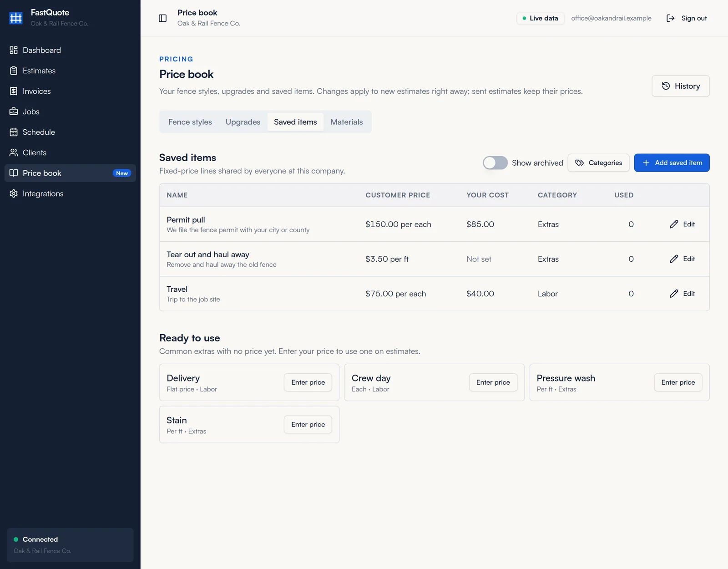Switch to the Fence styles tab
Viewport: 728px width, 569px height.
190,122
